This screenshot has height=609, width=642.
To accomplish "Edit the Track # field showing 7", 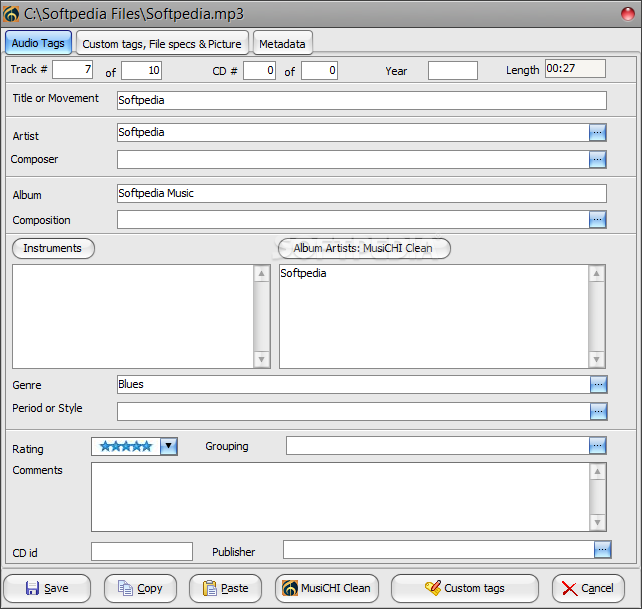I will click(x=72, y=70).
